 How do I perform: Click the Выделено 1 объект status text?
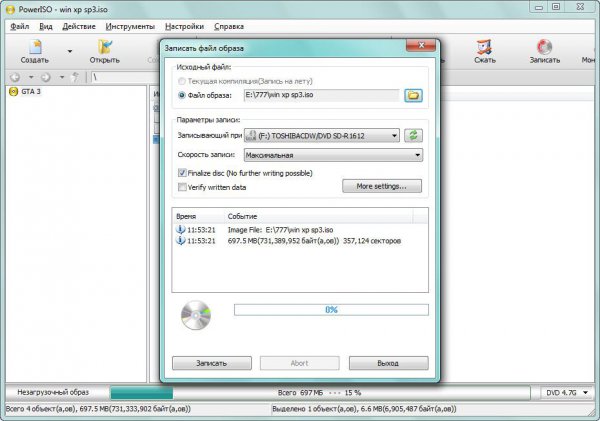(364, 409)
